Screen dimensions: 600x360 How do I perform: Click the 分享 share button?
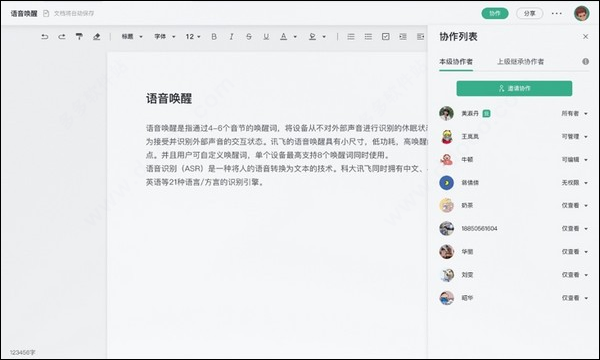point(530,13)
